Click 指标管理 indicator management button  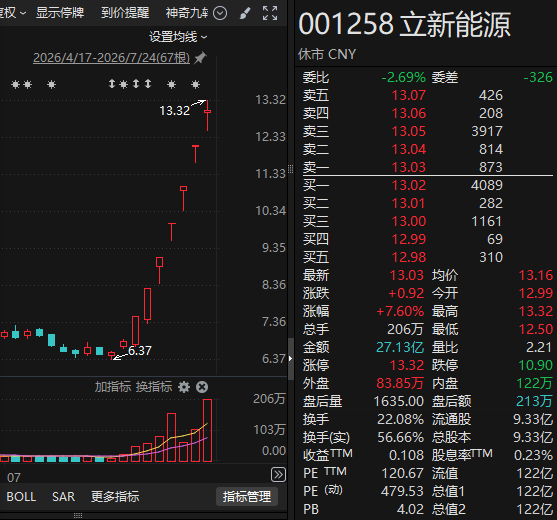(247, 497)
